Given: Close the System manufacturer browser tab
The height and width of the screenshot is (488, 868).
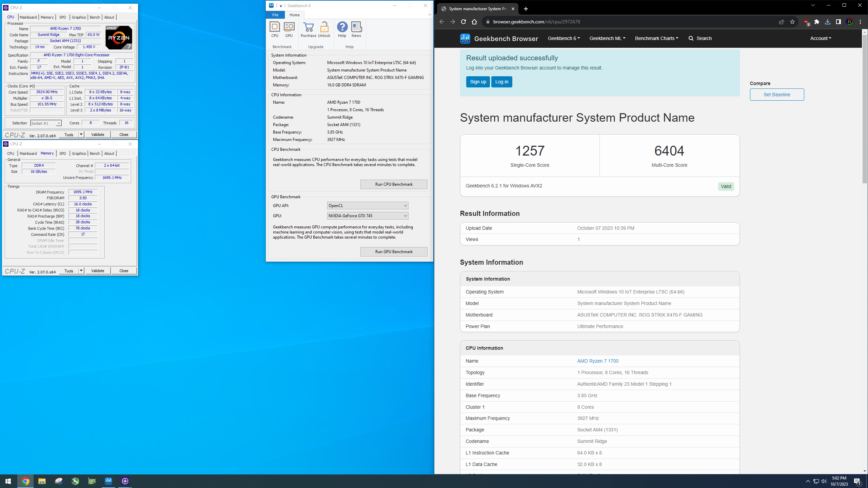Looking at the screenshot, I should 513,9.
